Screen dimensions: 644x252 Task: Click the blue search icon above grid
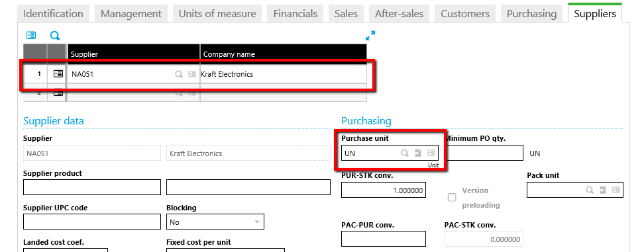(x=55, y=36)
